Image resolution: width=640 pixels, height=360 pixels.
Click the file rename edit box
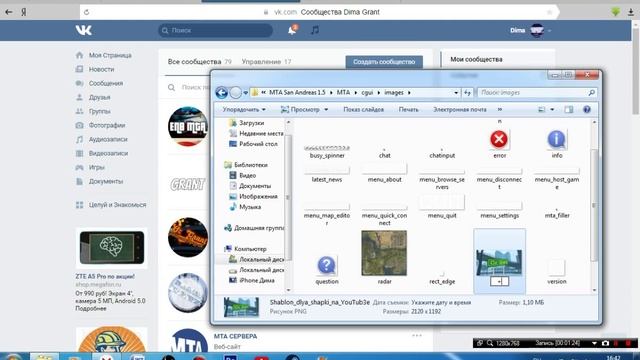pos(499,281)
